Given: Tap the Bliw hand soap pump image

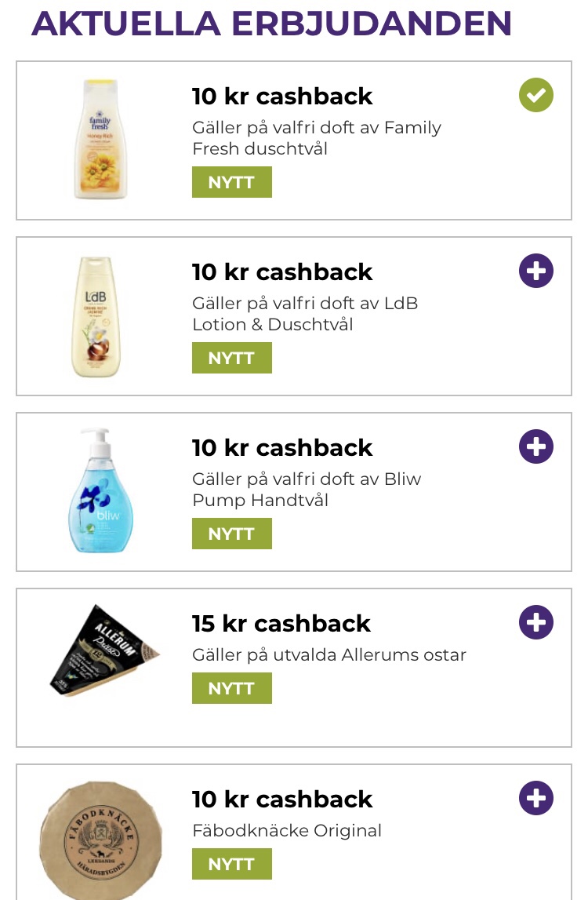Looking at the screenshot, I should pyautogui.click(x=101, y=490).
